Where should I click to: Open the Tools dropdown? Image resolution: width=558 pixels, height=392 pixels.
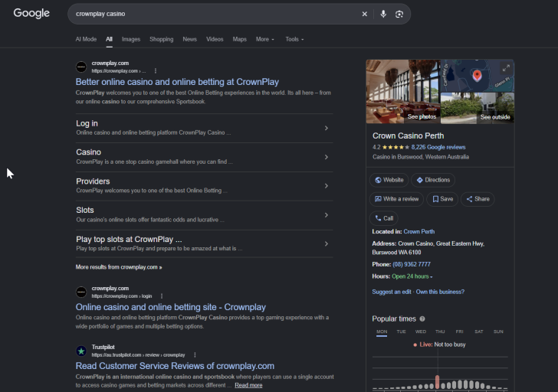click(294, 39)
